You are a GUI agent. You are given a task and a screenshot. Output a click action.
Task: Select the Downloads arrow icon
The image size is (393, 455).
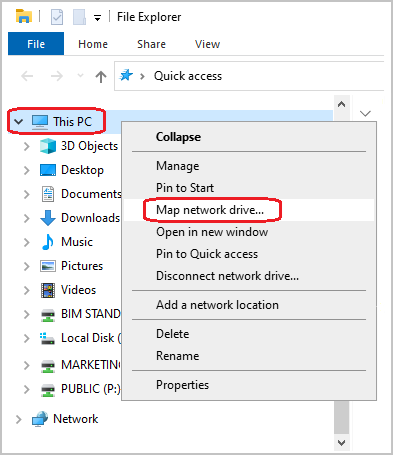point(48,218)
